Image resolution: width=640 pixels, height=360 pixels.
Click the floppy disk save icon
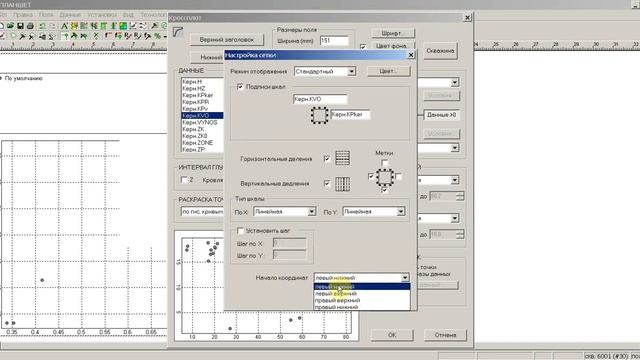20,25
